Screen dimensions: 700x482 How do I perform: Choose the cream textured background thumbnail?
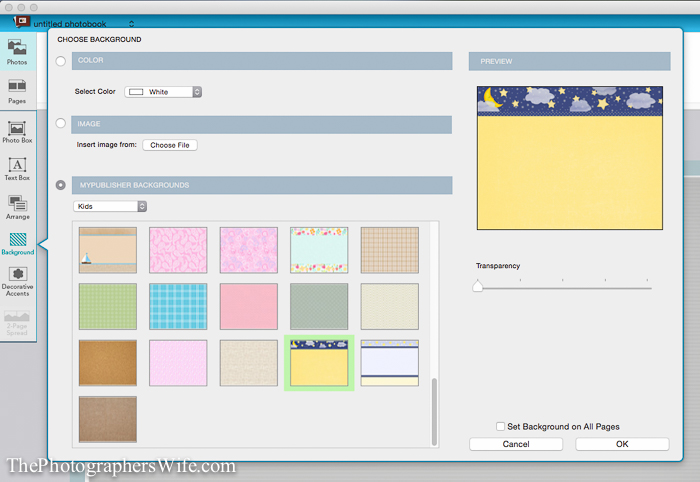(x=390, y=307)
